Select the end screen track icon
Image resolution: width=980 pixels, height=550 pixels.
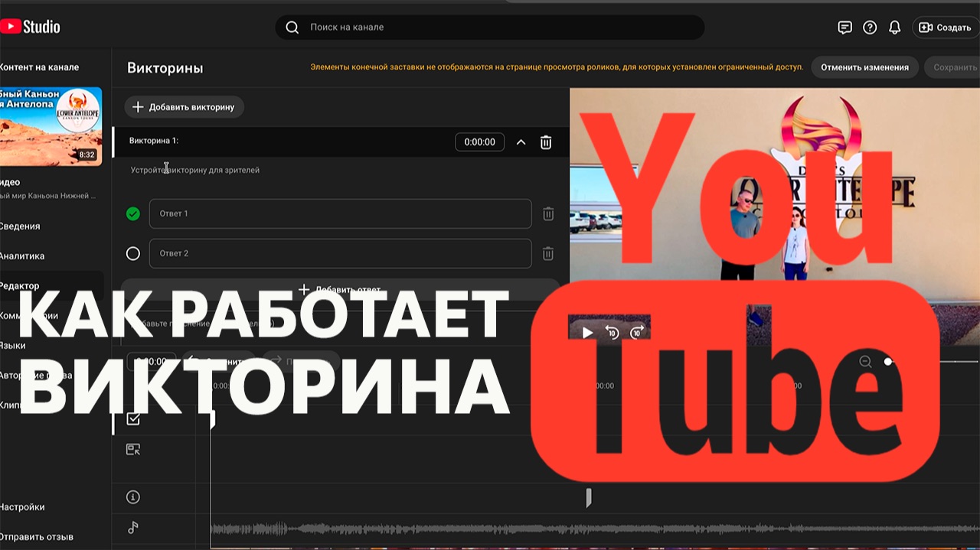click(133, 450)
